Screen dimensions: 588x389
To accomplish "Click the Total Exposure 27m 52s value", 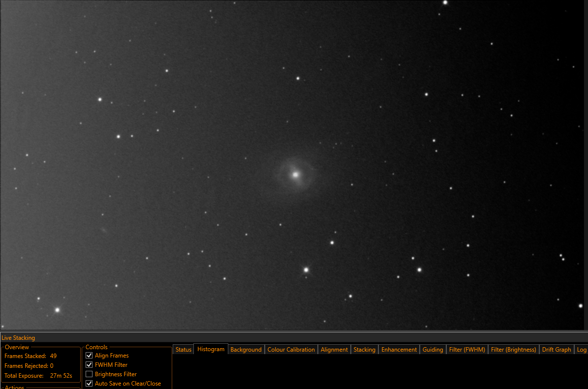I will tap(61, 376).
